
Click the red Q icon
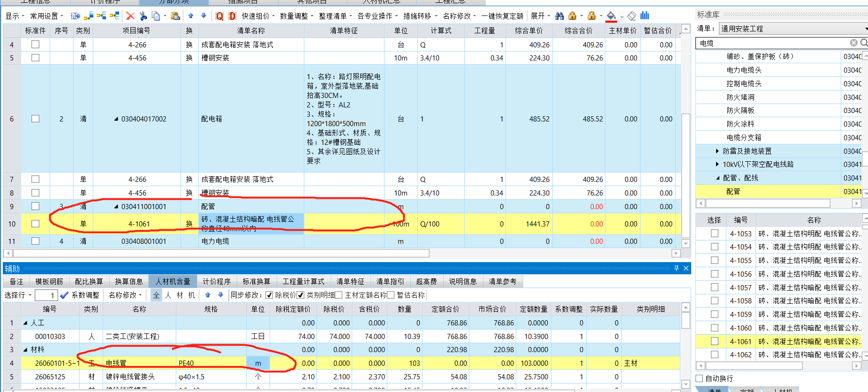(219, 16)
